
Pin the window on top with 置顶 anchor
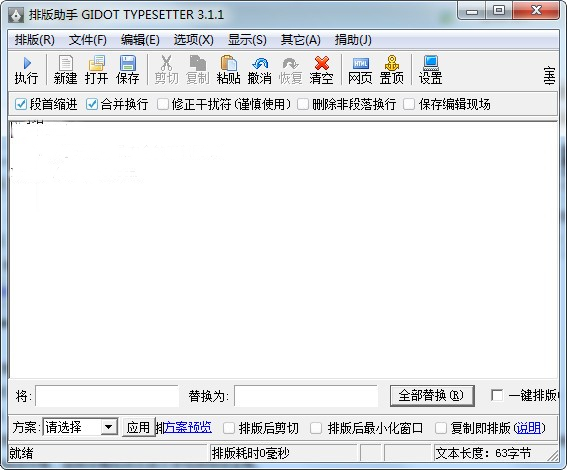click(x=392, y=70)
